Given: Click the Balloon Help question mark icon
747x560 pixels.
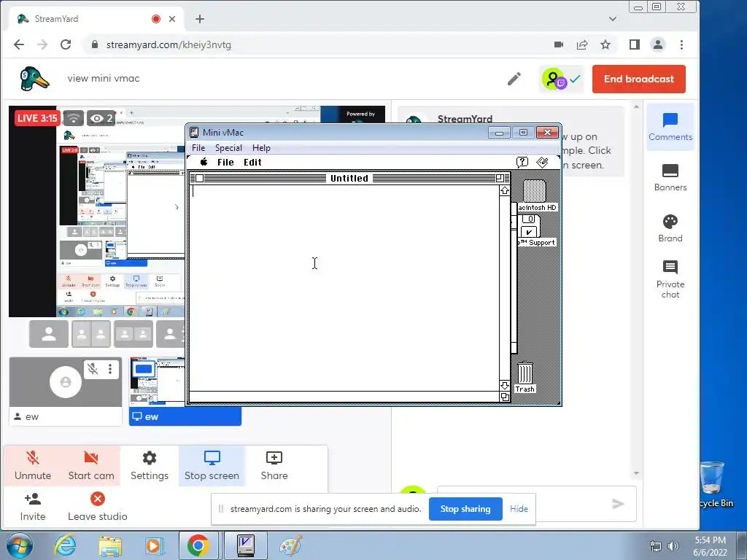Looking at the screenshot, I should click(522, 162).
